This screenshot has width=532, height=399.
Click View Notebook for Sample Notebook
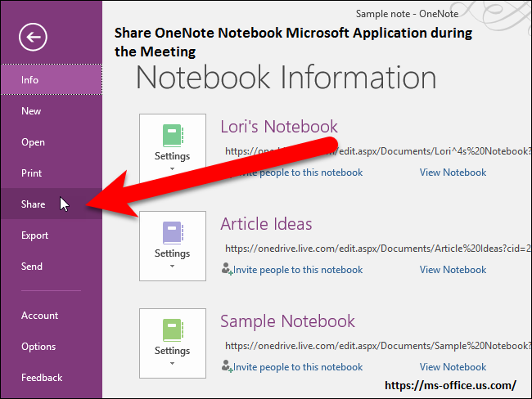[x=453, y=367]
